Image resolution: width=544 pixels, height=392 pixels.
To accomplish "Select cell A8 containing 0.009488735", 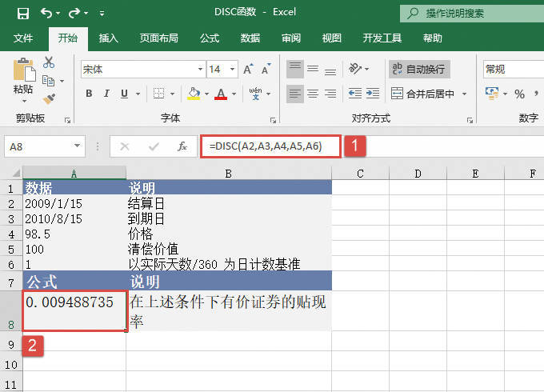I will (x=74, y=310).
